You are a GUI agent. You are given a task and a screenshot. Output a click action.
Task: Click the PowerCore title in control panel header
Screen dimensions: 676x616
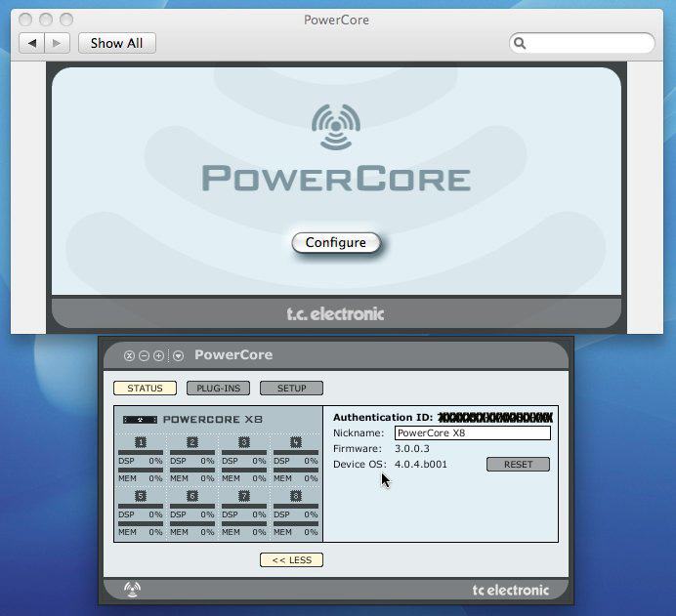tap(233, 355)
